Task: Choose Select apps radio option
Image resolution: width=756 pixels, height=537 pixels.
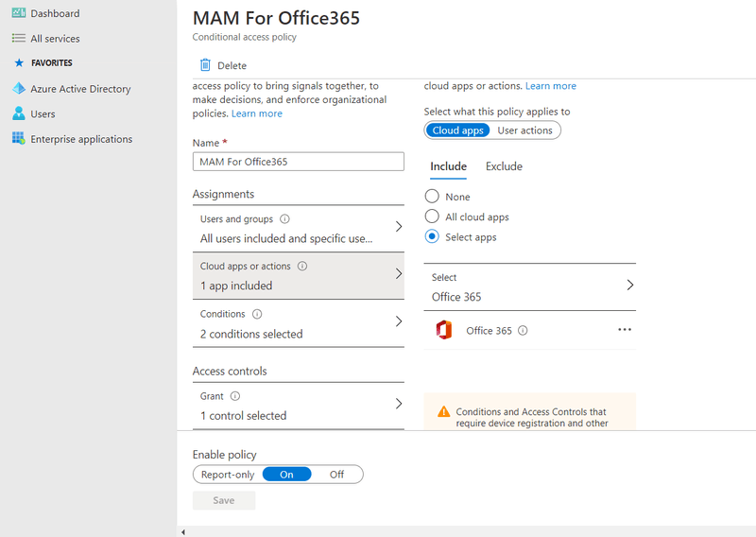Action: coord(432,236)
